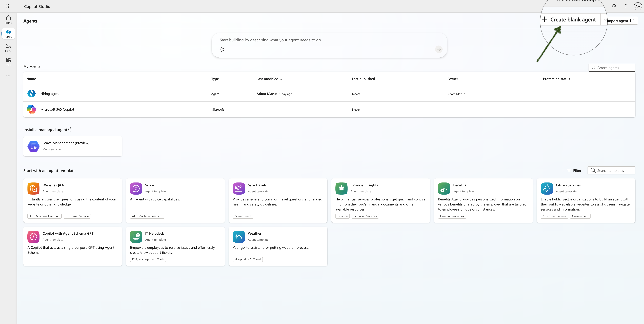
Task: Click the Copilot with Agent Schema GPT icon
Action: pyautogui.click(x=33, y=237)
